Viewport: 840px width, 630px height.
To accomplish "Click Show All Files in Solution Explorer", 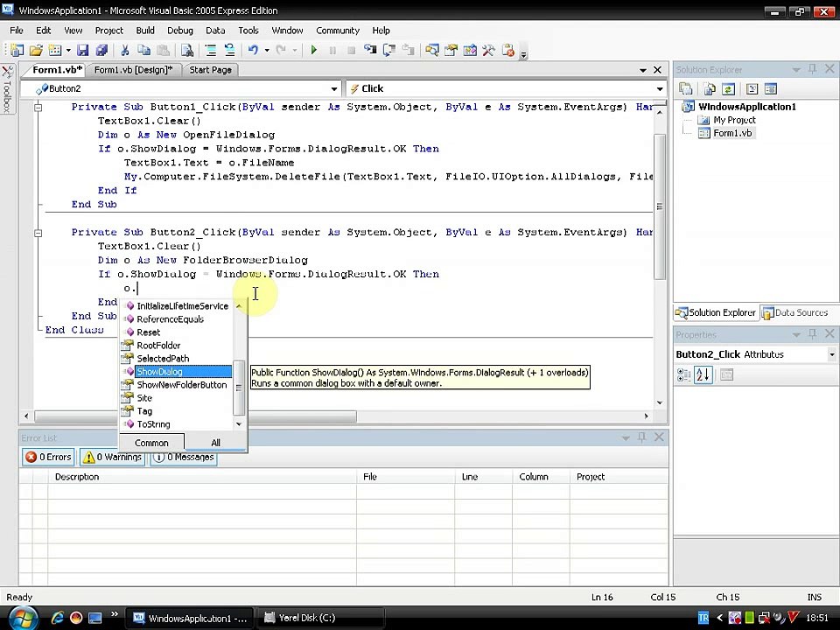I will [x=710, y=89].
